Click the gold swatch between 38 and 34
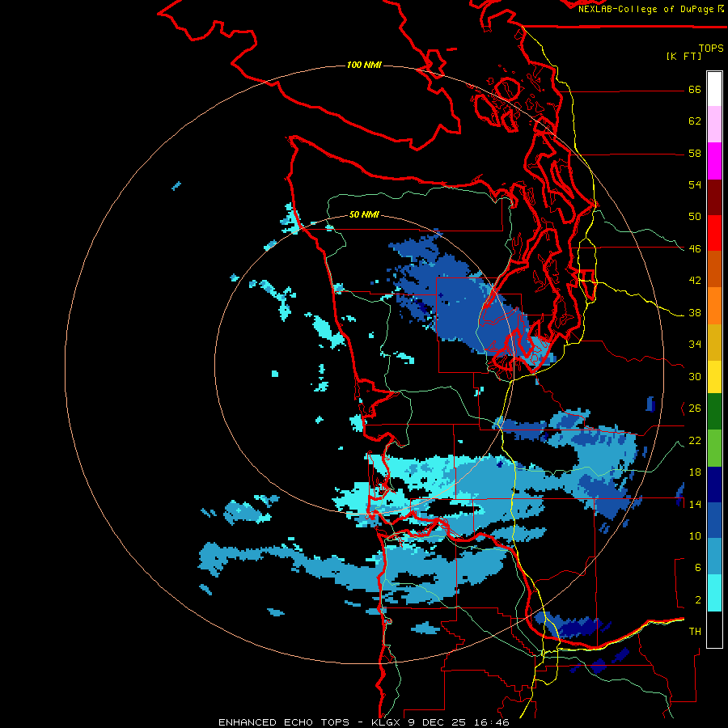728x728 pixels. [x=714, y=342]
